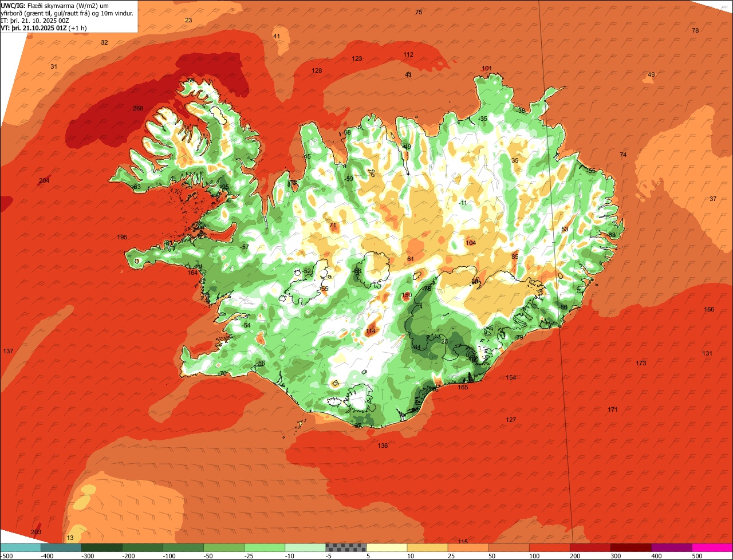Viewport: 733px width, 560px height.
Task: Select the magenta legend swatch above 500
Action: click(x=712, y=547)
